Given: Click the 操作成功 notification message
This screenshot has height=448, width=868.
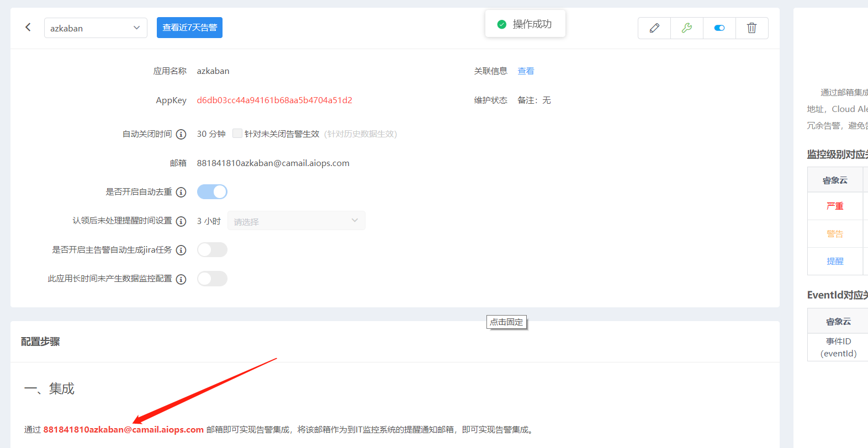Looking at the screenshot, I should tap(532, 24).
